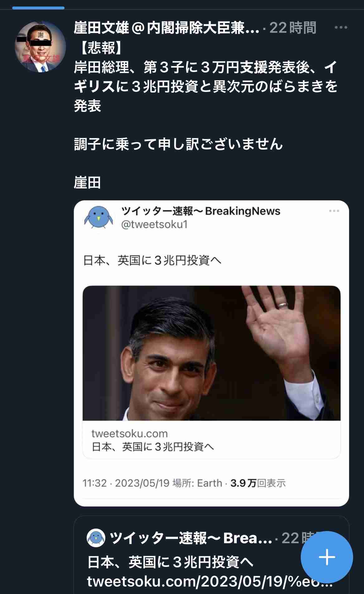Tap the headline 日本、英国に３兆円投資へ in screenshot
The image size is (364, 594).
152,260
